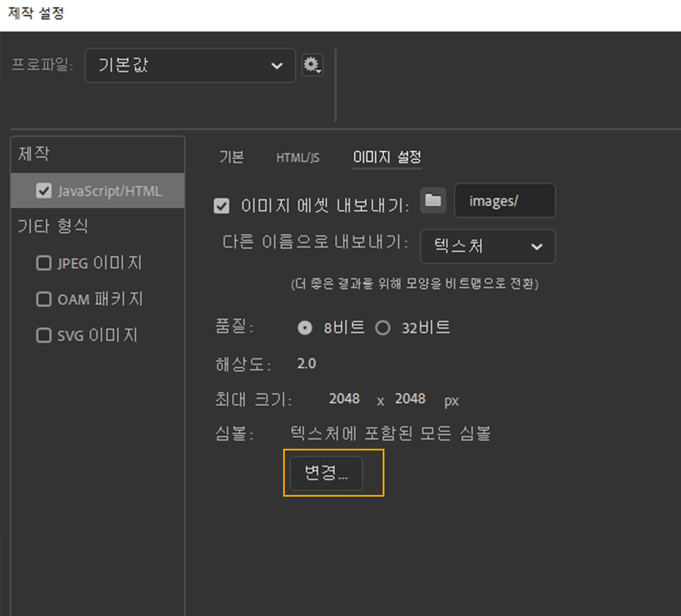Click the 해상도 value 2.0 to edit
This screenshot has height=616, width=681.
coord(306,364)
